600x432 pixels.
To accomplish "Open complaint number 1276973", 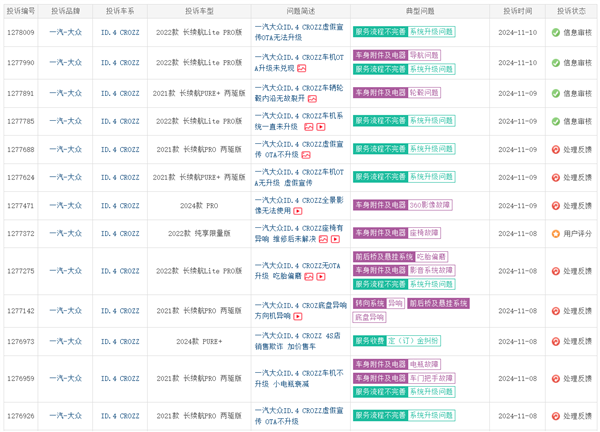I will click(20, 341).
